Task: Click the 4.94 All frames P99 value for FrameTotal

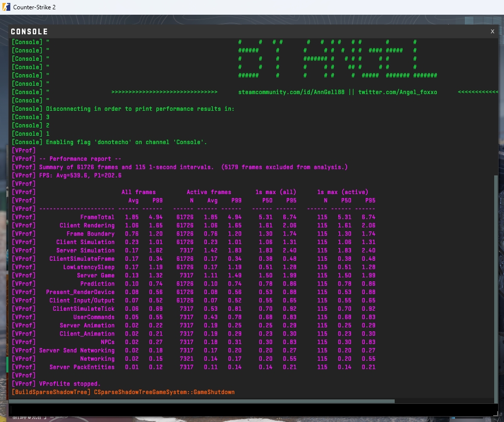Action: click(155, 217)
